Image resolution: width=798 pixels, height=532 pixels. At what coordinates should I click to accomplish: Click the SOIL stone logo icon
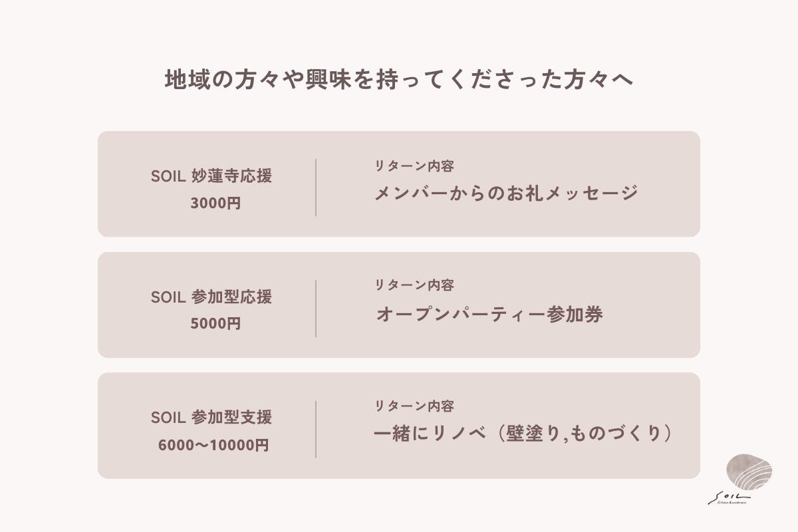(x=749, y=473)
